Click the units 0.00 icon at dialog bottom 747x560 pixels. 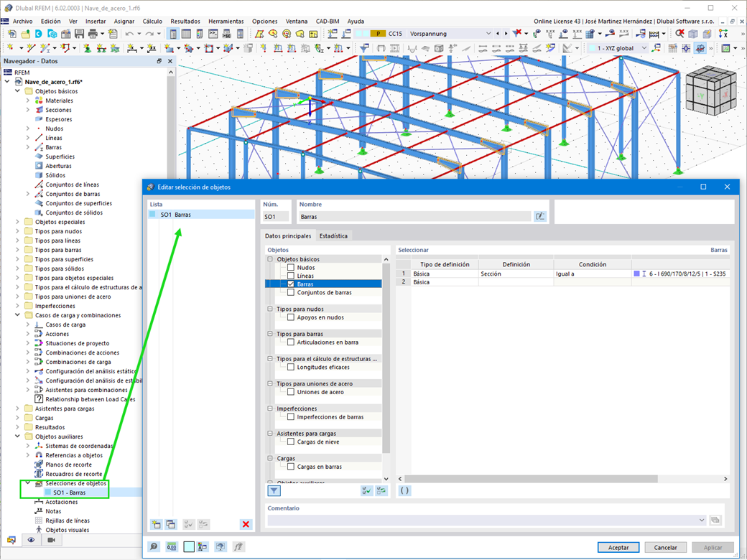point(172,546)
